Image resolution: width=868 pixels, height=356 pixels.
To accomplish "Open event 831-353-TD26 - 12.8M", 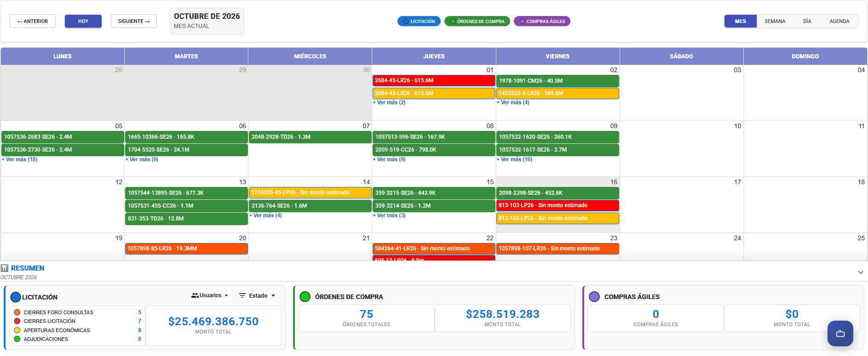I will point(186,219).
